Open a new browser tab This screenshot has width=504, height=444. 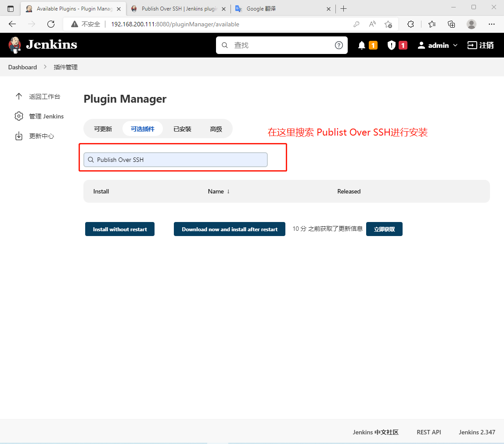click(343, 9)
